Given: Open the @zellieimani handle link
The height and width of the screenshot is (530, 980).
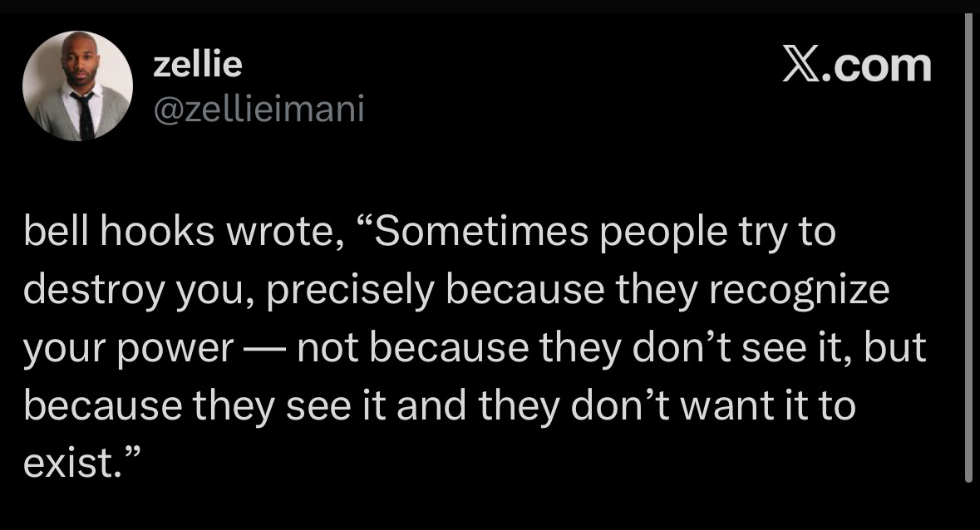Looking at the screenshot, I should (x=259, y=108).
